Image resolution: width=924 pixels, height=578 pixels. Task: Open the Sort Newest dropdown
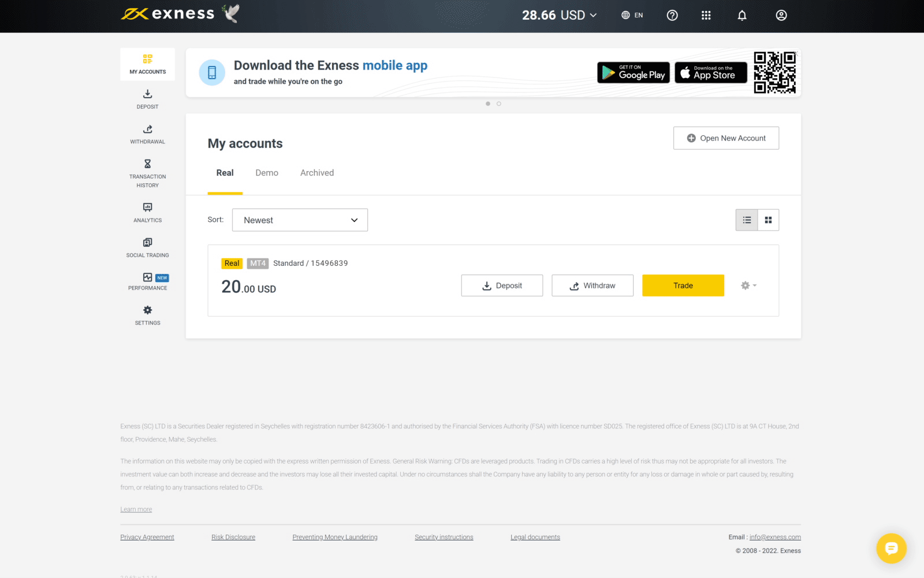coord(300,220)
